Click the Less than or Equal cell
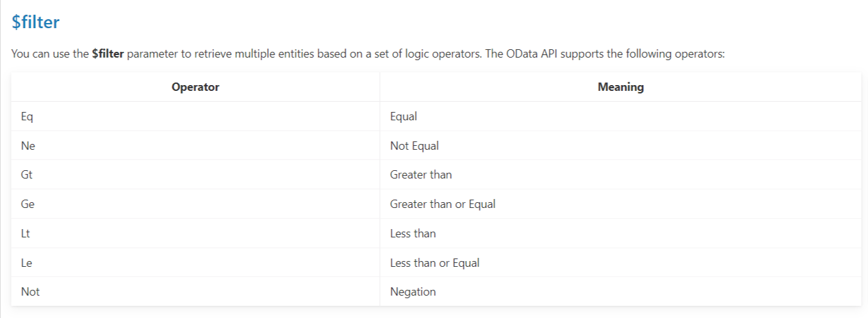This screenshot has width=868, height=318. (434, 262)
